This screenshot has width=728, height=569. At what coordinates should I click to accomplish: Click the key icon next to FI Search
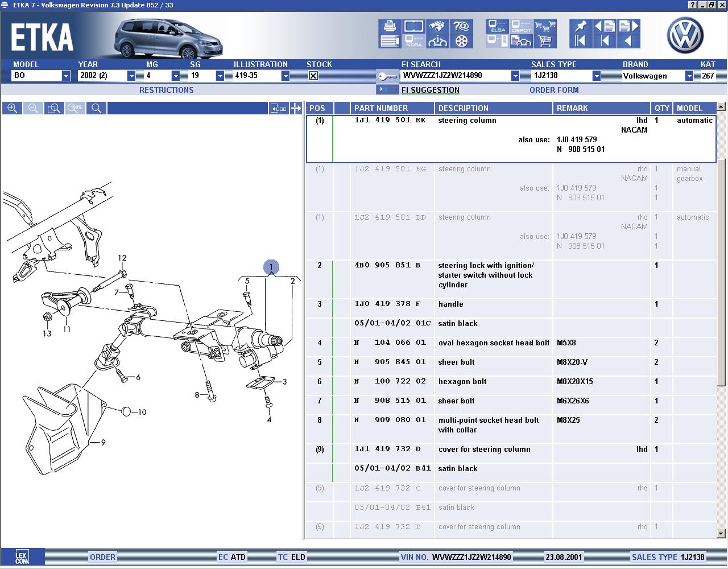point(387,76)
